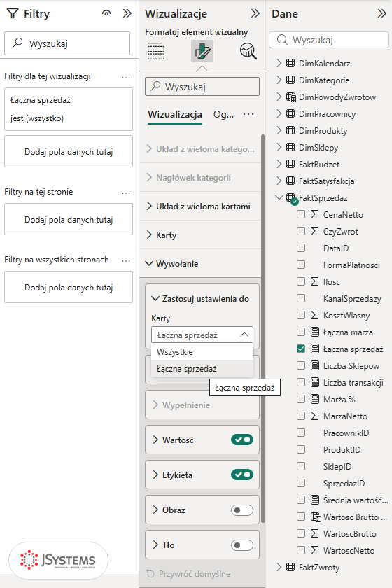Click measure calculator icon next to Łączna marża
The height and width of the screenshot is (588, 392).
pos(315,332)
